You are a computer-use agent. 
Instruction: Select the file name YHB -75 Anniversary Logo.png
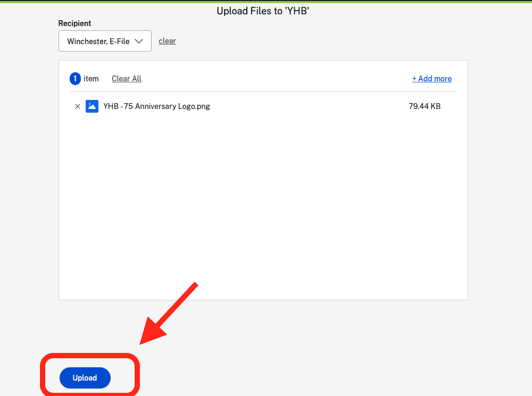coord(157,106)
